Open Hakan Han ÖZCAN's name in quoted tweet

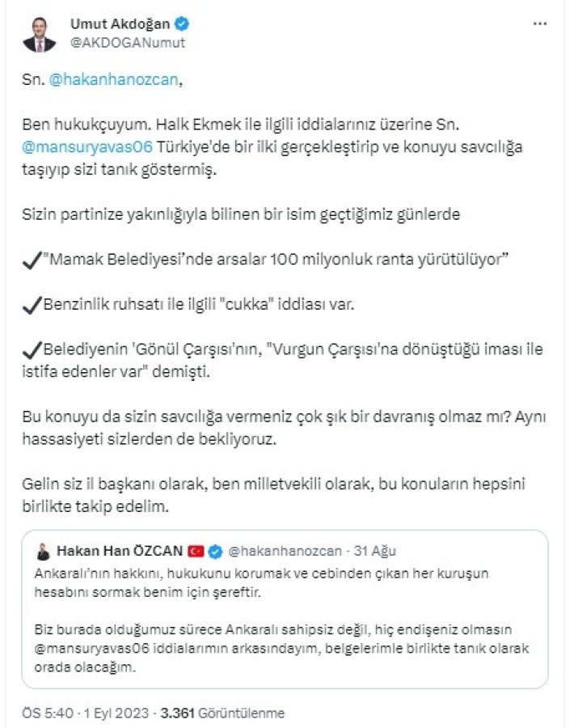click(119, 552)
